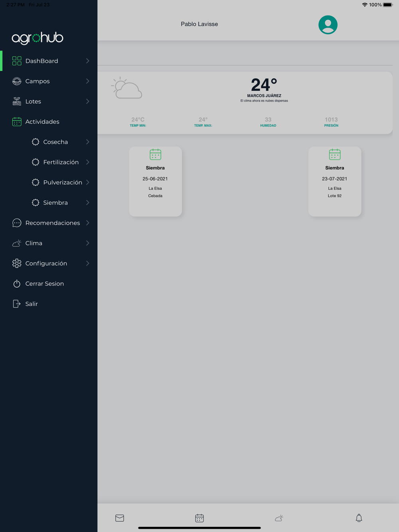399x532 pixels.
Task: Click the 24° temperature reading
Action: tap(264, 85)
